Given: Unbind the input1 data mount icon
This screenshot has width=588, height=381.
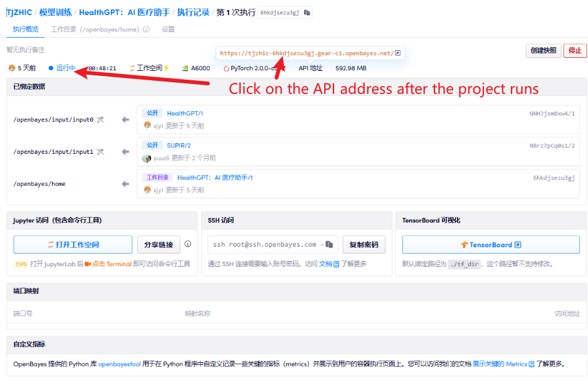Looking at the screenshot, I should [100, 152].
